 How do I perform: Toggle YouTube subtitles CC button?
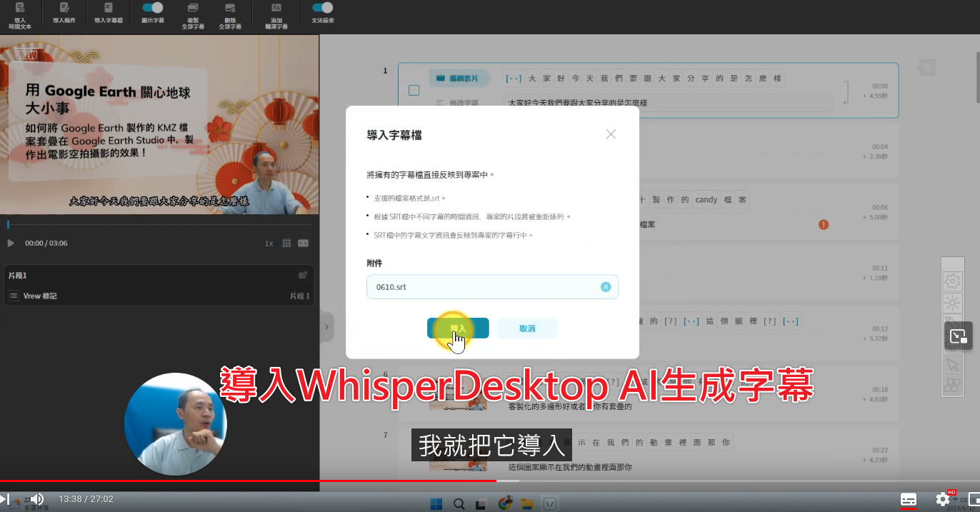[x=909, y=499]
